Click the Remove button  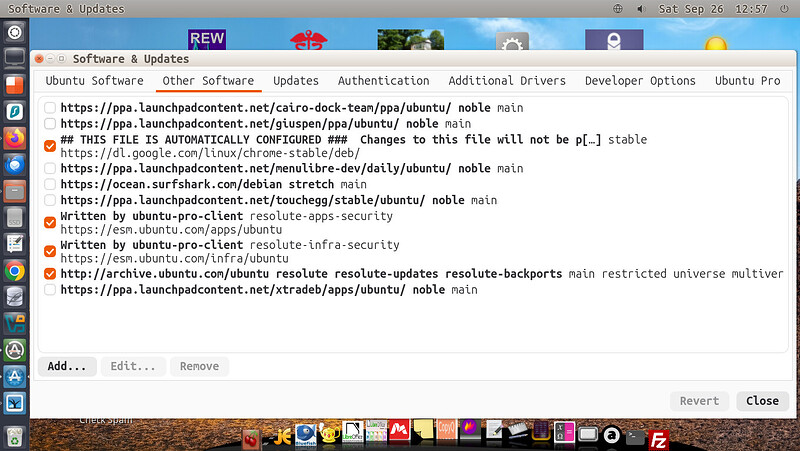click(x=199, y=366)
